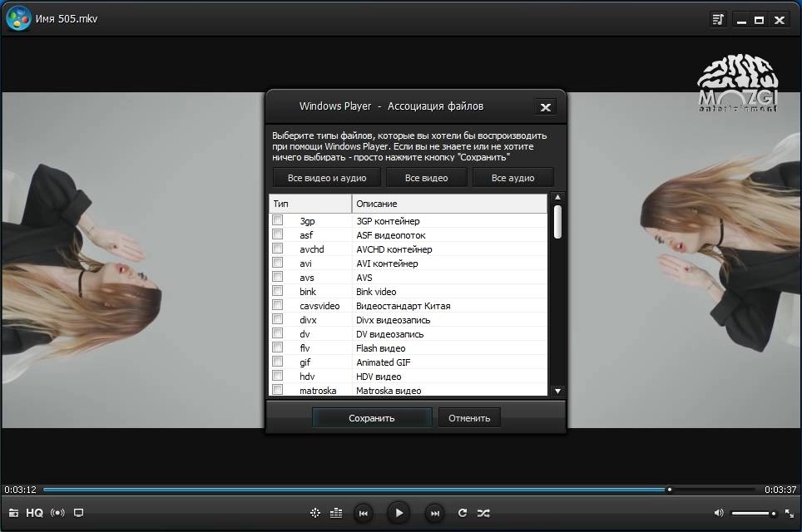
Task: Check the gif file type
Action: coord(277,362)
